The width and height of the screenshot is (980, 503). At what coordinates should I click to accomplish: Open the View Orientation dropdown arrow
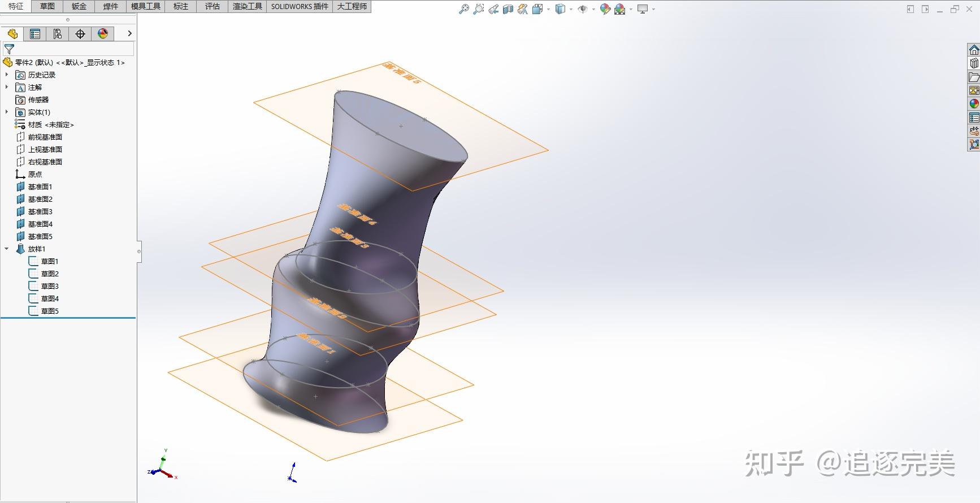tap(548, 9)
